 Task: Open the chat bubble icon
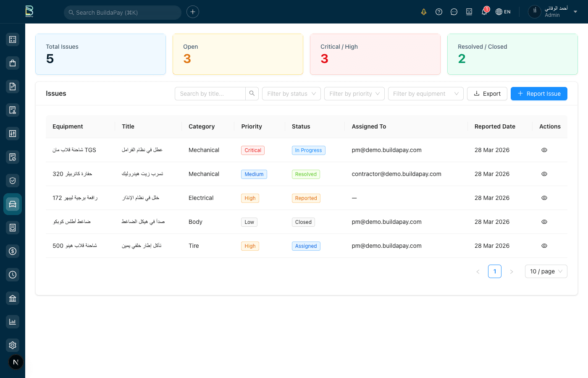coord(454,12)
